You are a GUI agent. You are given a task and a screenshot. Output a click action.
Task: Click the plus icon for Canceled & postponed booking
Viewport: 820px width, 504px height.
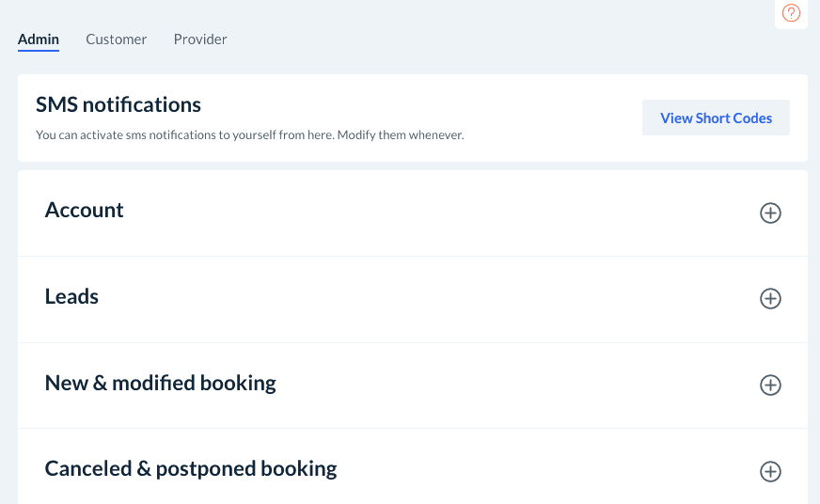click(x=770, y=472)
